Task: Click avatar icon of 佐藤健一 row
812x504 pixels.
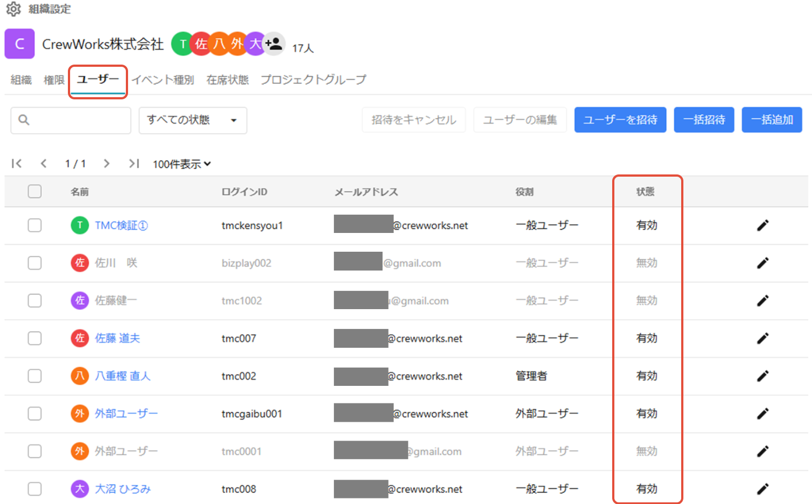Action: tap(80, 300)
